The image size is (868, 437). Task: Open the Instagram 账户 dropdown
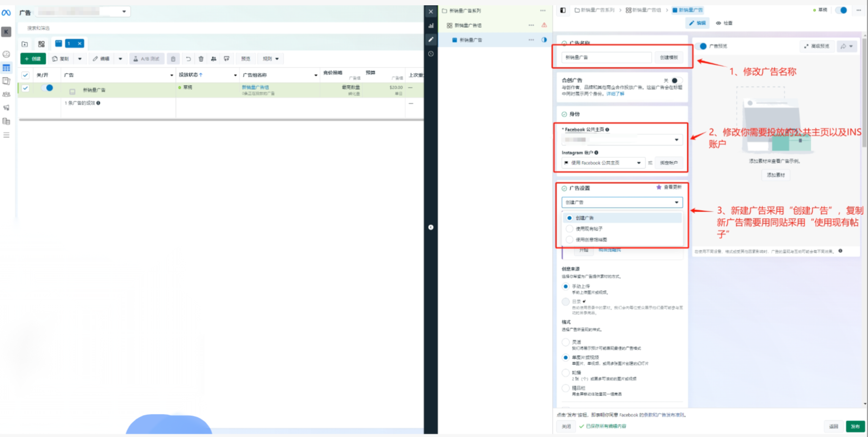tap(603, 163)
